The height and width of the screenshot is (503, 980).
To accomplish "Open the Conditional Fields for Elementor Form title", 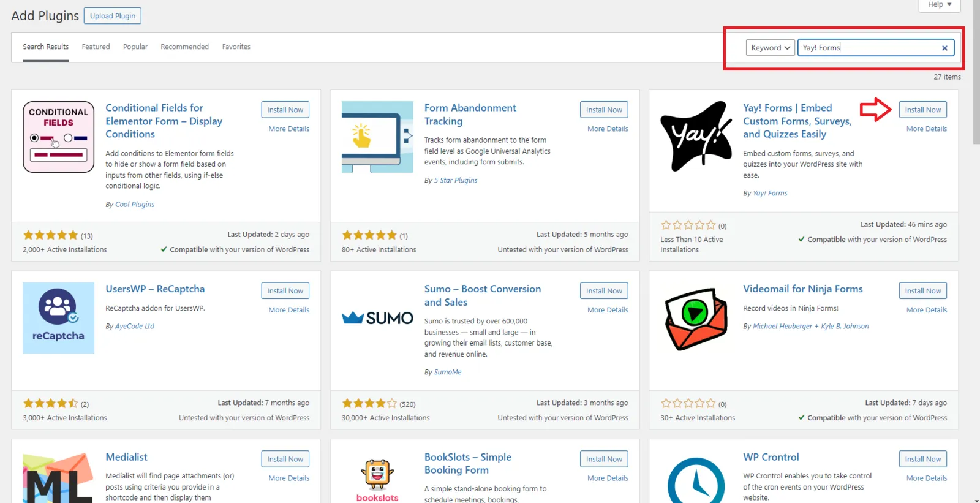I will [164, 121].
